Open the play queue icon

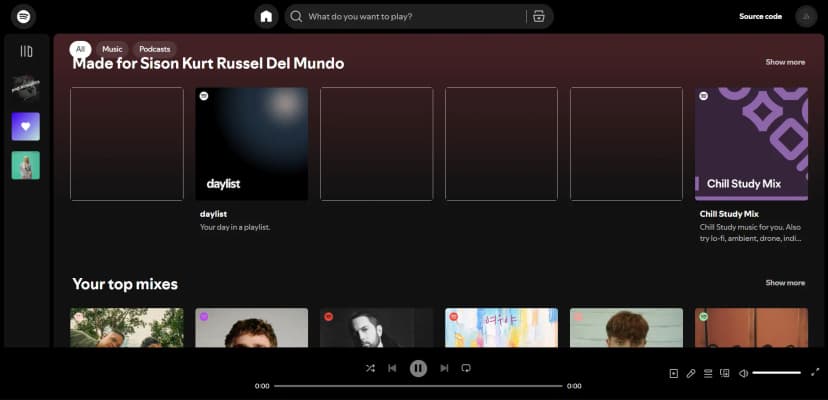pos(708,374)
